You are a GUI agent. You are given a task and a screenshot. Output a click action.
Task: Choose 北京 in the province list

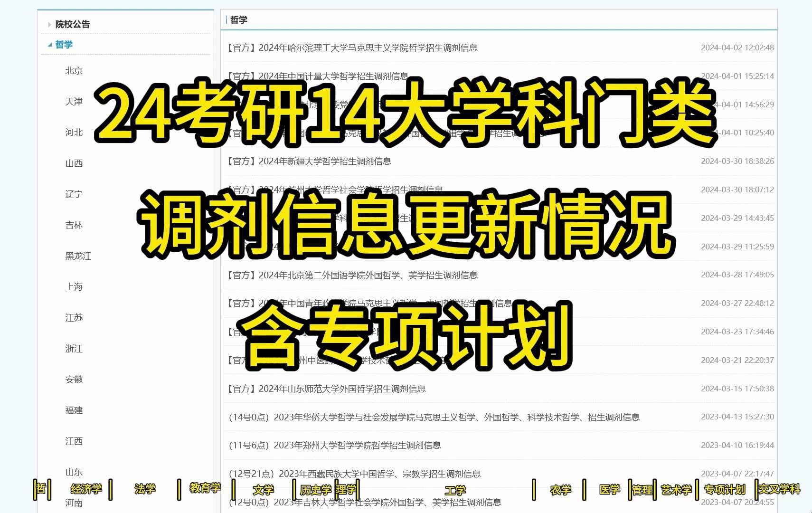coord(74,71)
